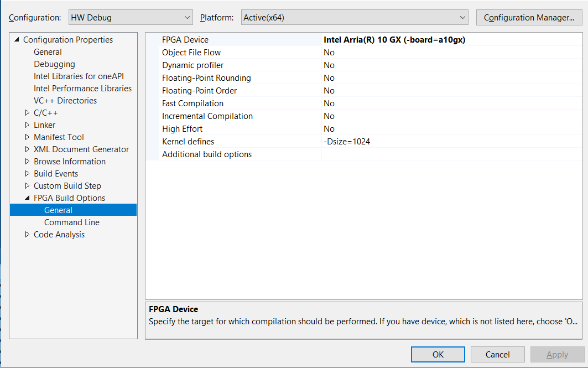Click the Configuration Manager button
The height and width of the screenshot is (368, 588).
click(x=529, y=18)
